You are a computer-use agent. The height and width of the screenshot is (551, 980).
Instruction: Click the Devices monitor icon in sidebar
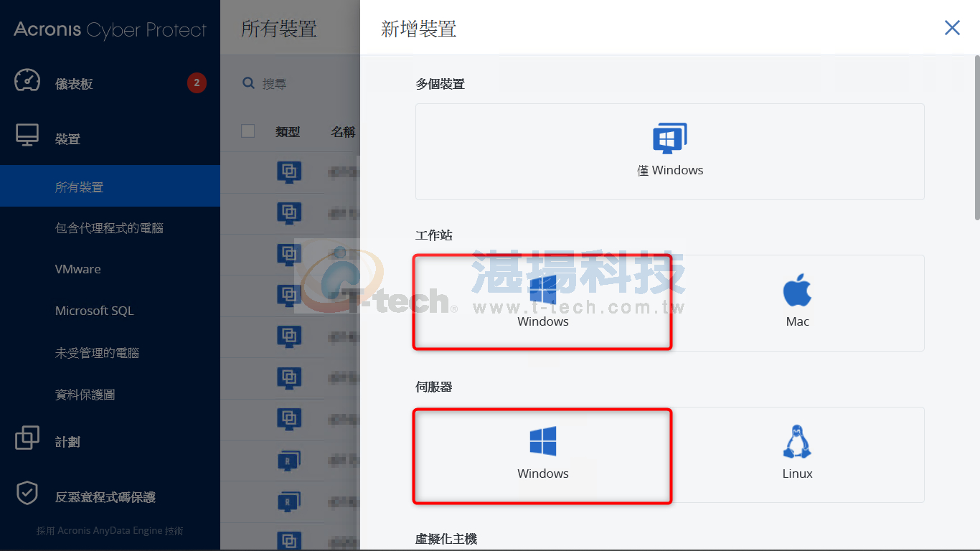coord(27,136)
